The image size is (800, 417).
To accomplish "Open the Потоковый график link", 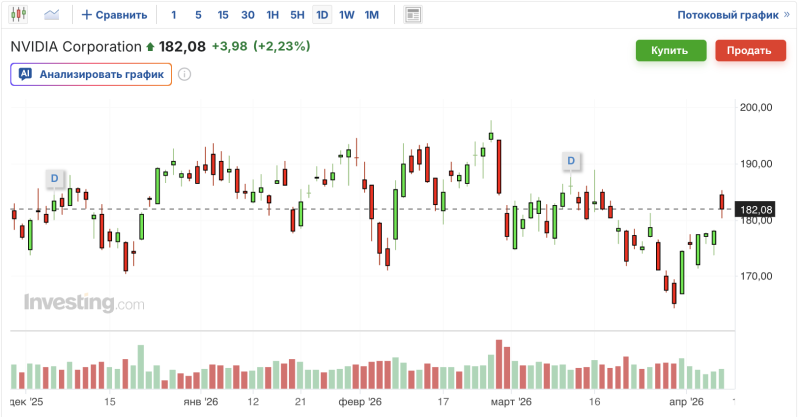I will [x=727, y=15].
